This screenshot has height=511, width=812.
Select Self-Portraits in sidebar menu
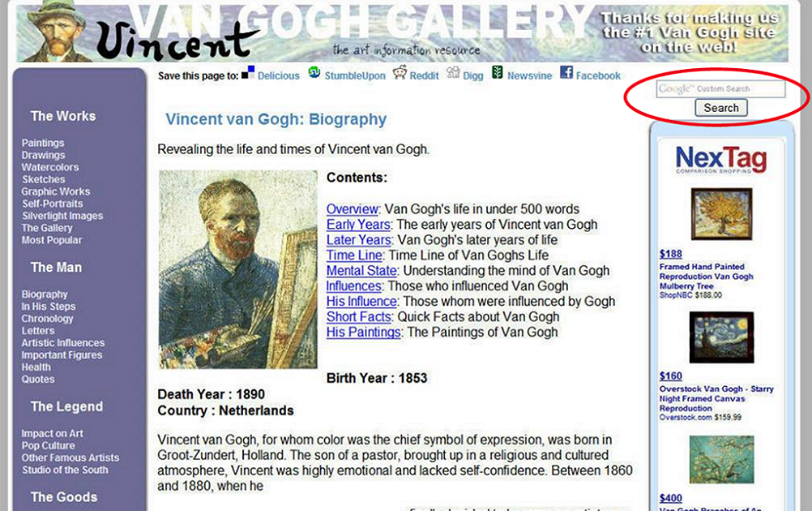(53, 204)
